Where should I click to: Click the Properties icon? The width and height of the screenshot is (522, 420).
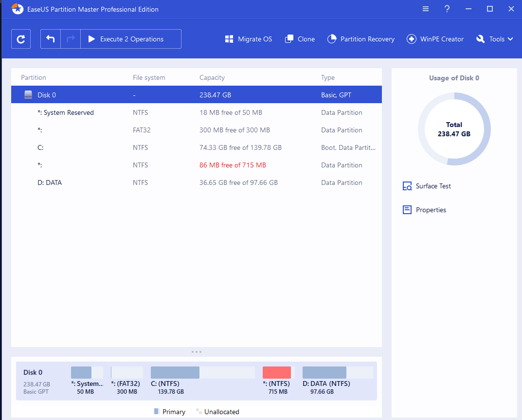pos(407,210)
